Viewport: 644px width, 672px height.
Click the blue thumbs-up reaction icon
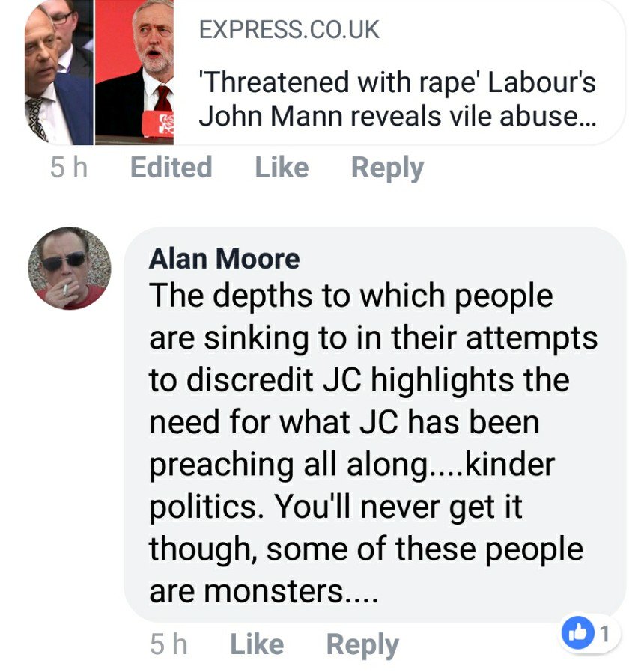[x=578, y=632]
